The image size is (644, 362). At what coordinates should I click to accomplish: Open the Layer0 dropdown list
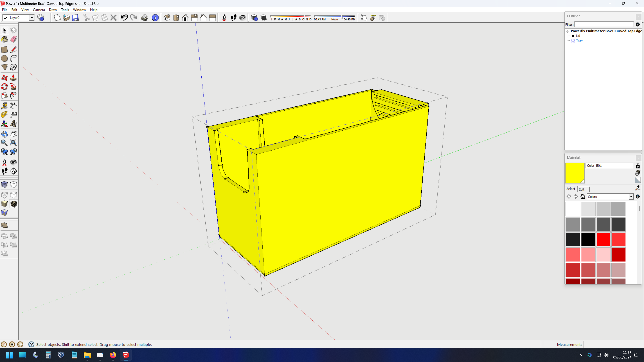pyautogui.click(x=32, y=18)
